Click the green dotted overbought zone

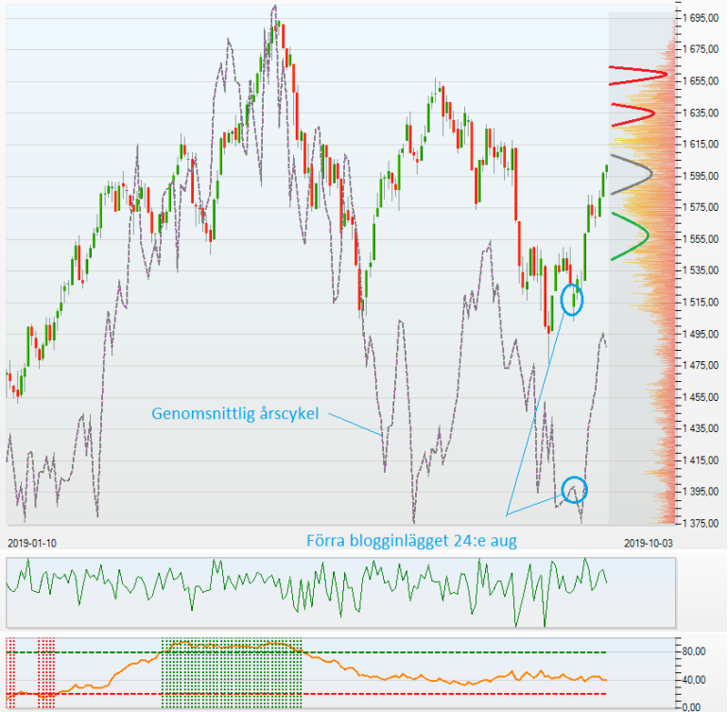click(x=232, y=673)
